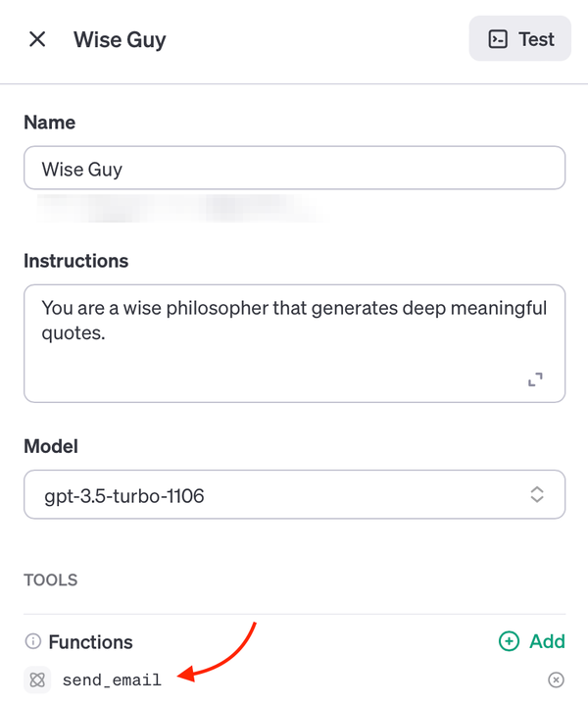
Task: Click the TOOLS section heading
Action: point(51,580)
